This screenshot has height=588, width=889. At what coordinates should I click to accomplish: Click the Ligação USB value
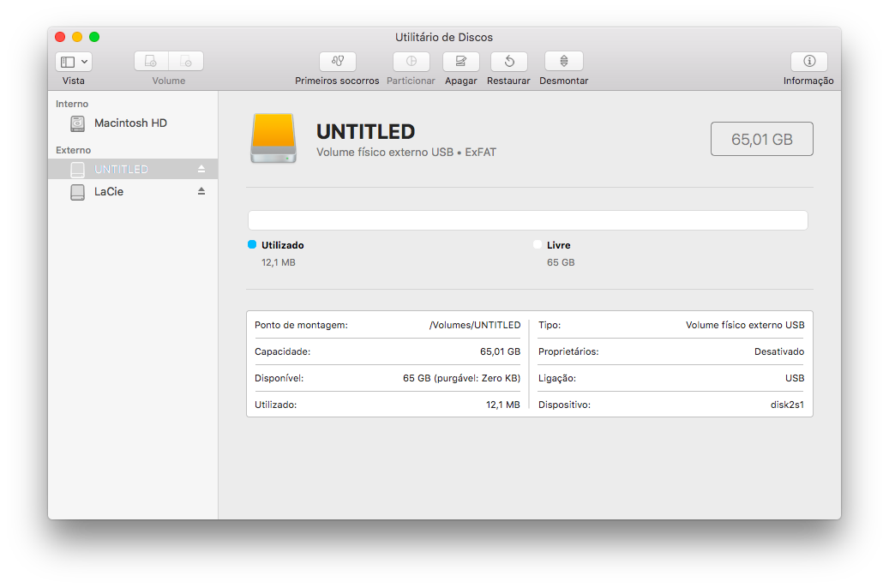click(795, 378)
